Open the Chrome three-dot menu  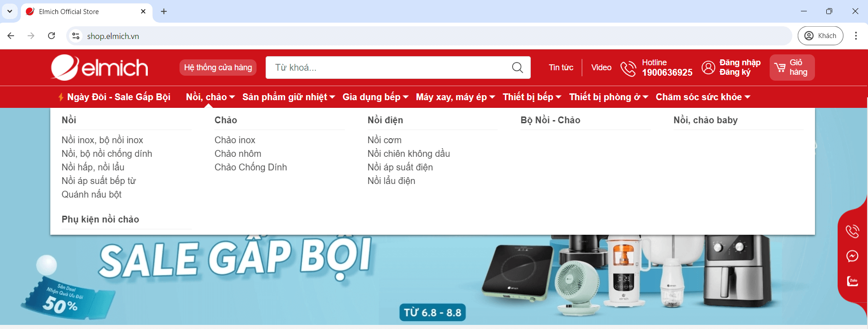(856, 36)
